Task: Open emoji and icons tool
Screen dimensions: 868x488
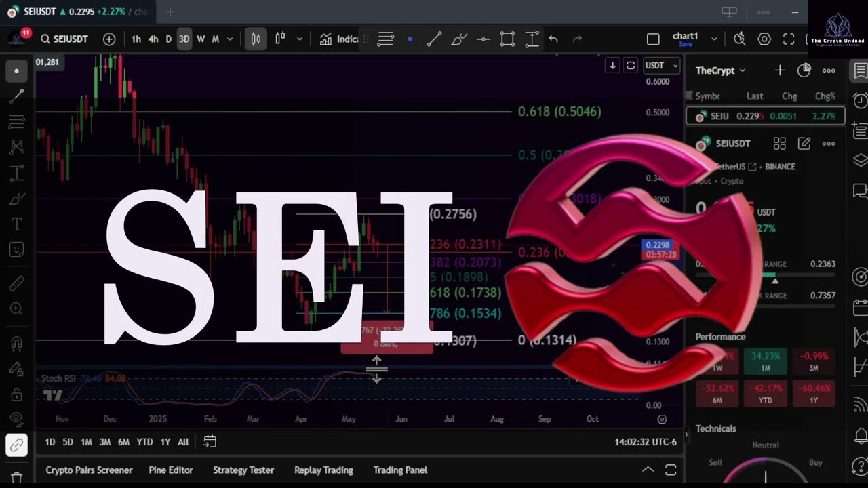Action: pyautogui.click(x=16, y=249)
